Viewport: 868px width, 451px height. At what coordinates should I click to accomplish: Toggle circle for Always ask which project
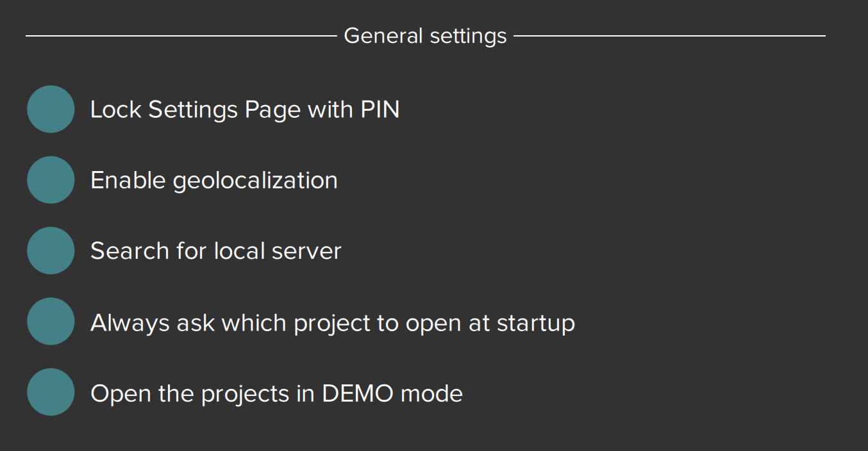(51, 322)
